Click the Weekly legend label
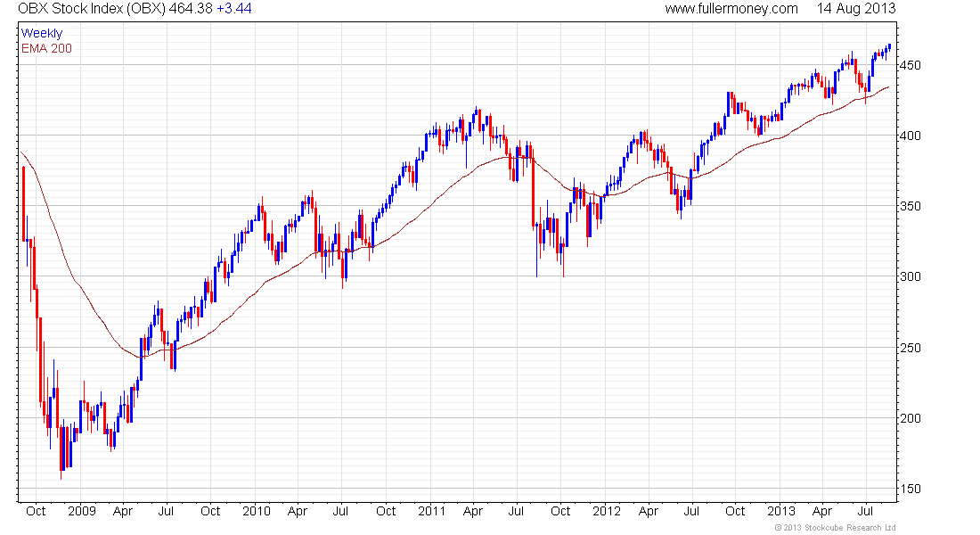 coord(42,34)
